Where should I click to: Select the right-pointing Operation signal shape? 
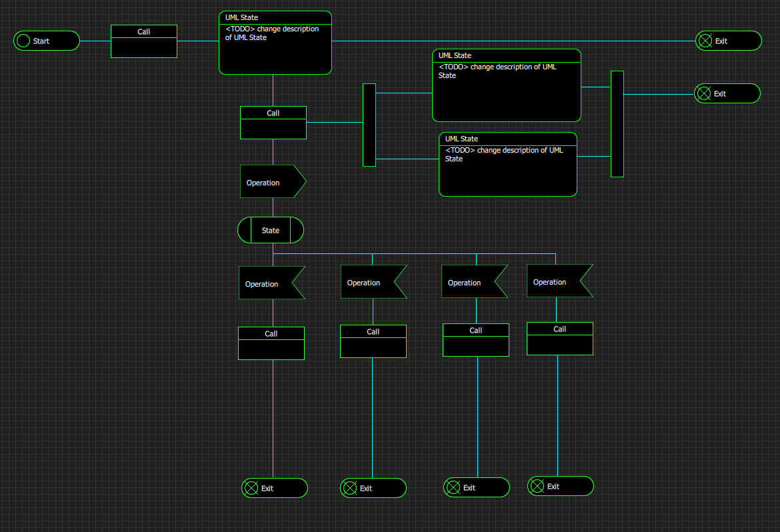(273, 181)
